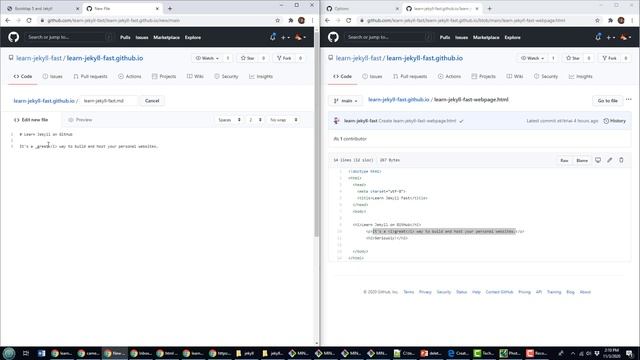The width and height of the screenshot is (640, 360).
Task: Click Marketplace in left window header
Action: [x=166, y=37]
